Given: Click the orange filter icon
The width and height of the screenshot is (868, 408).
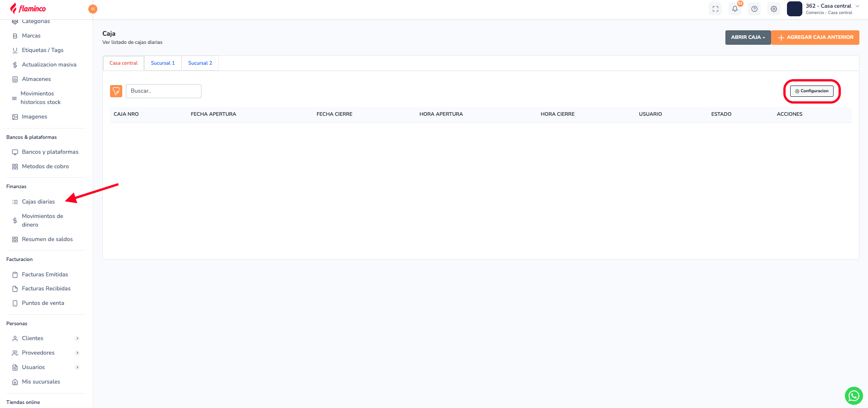Looking at the screenshot, I should (116, 91).
